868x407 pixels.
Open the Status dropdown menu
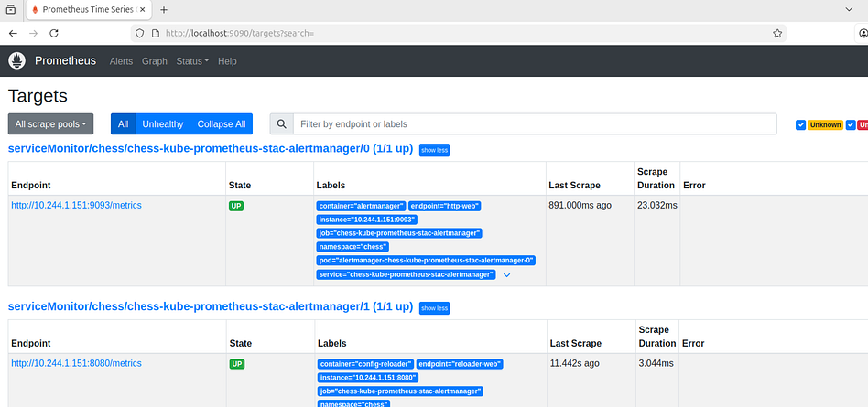[192, 61]
